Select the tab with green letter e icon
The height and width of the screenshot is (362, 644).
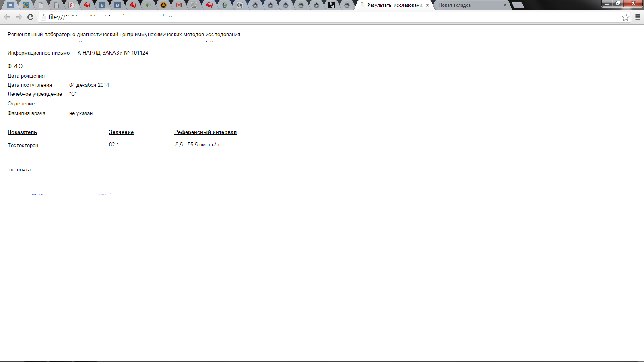[225, 5]
